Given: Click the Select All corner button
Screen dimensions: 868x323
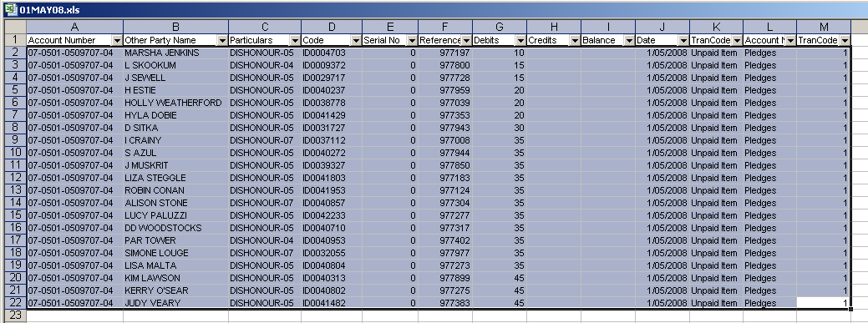Looking at the screenshot, I should [15, 27].
